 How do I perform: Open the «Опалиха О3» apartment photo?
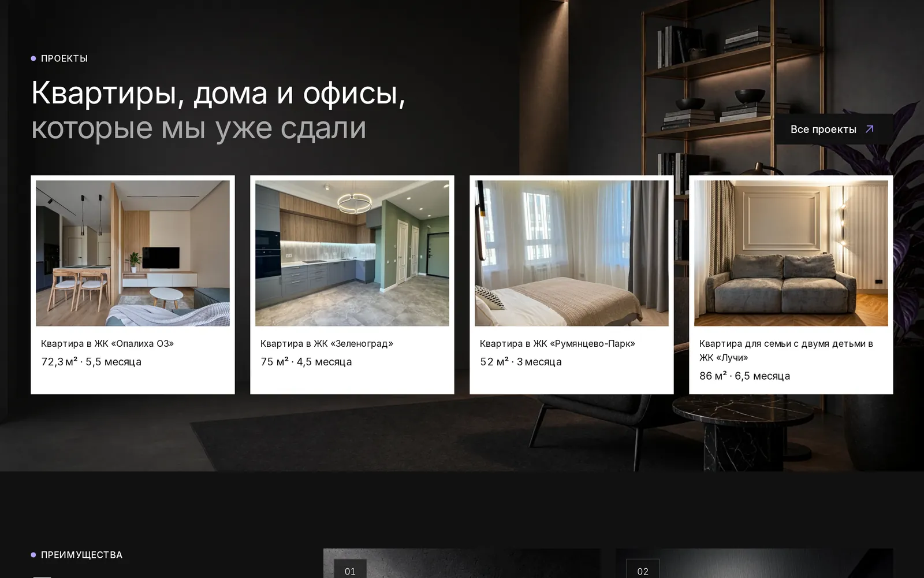tap(133, 253)
